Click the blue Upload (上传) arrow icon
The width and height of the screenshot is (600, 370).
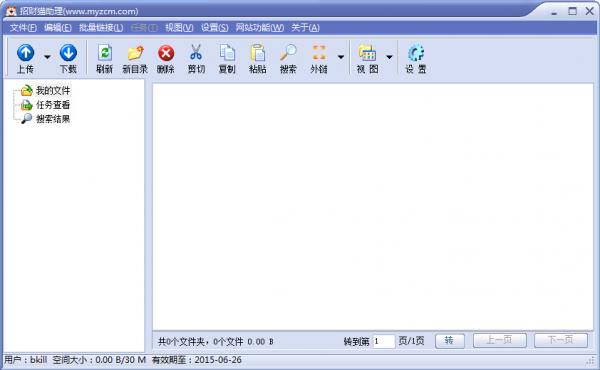pyautogui.click(x=26, y=53)
